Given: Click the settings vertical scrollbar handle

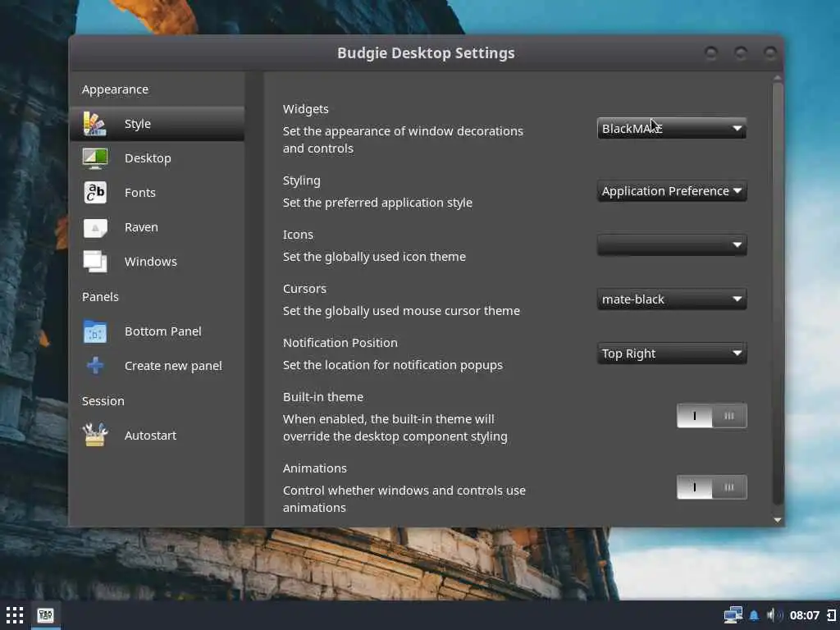Looking at the screenshot, I should point(778,294).
